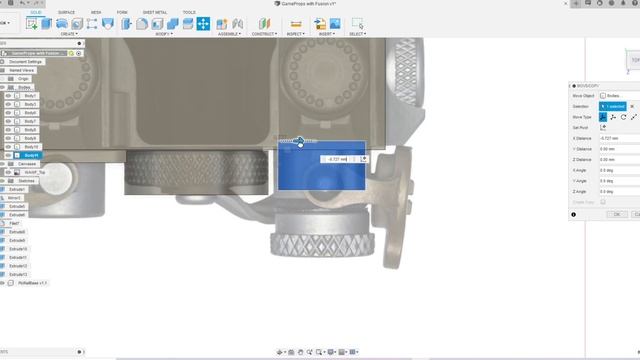Switch to the SHEET METAL tab

tap(155, 13)
